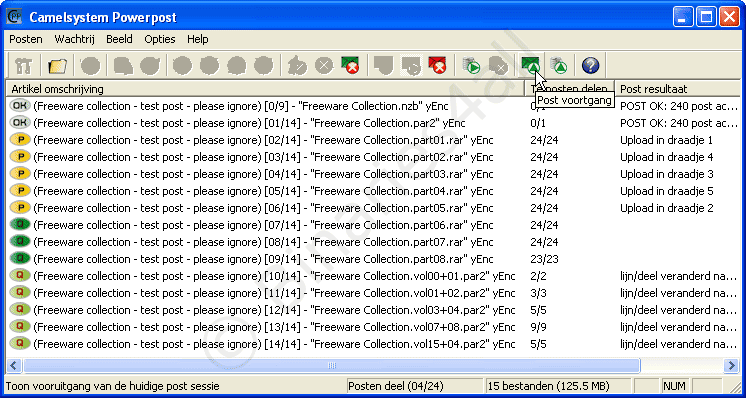Click the Q icon of the vol15+04.par2 row
The height and width of the screenshot is (398, 746).
coord(20,343)
